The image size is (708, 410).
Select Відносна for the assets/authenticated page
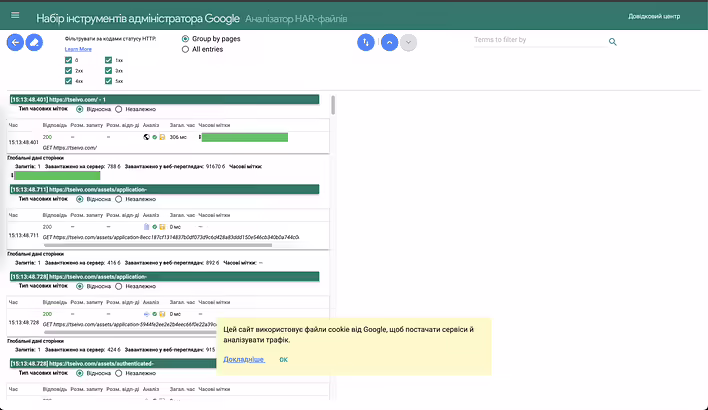point(79,373)
